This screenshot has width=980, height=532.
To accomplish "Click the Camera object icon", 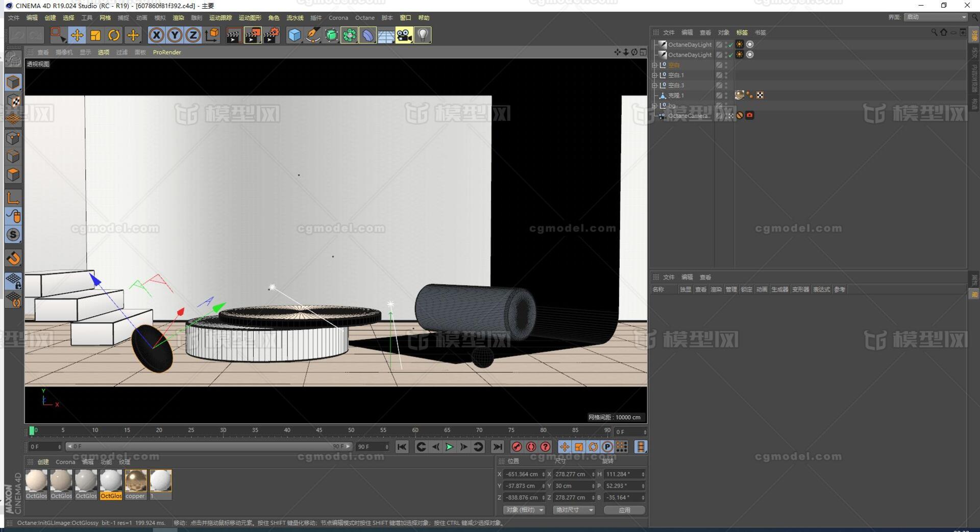I will [x=404, y=35].
